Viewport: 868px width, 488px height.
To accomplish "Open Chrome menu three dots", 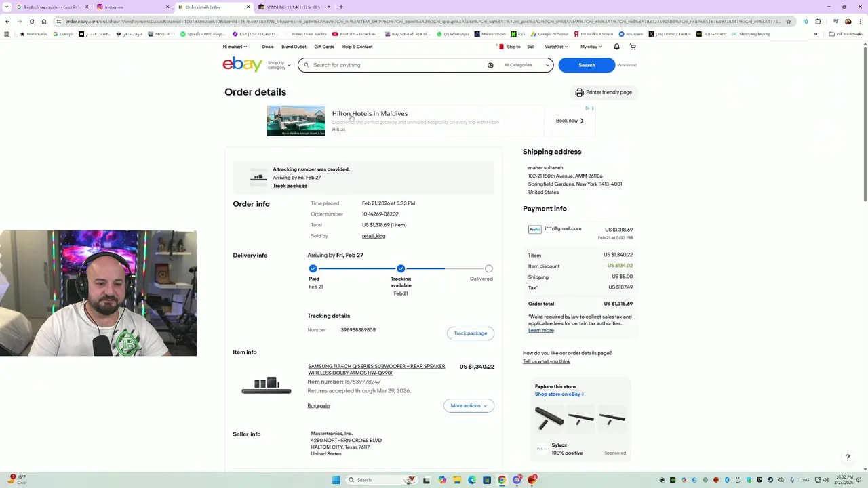I will tap(860, 21).
